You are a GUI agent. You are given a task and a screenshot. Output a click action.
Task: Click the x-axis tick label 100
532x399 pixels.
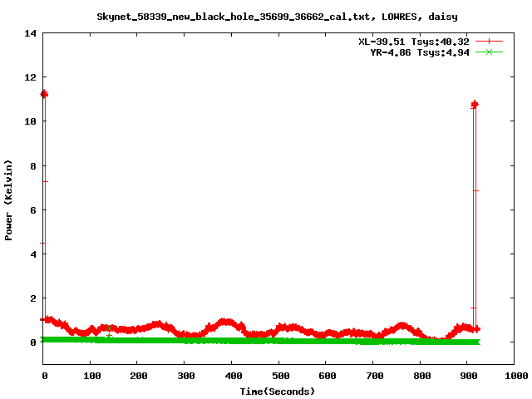(x=92, y=376)
